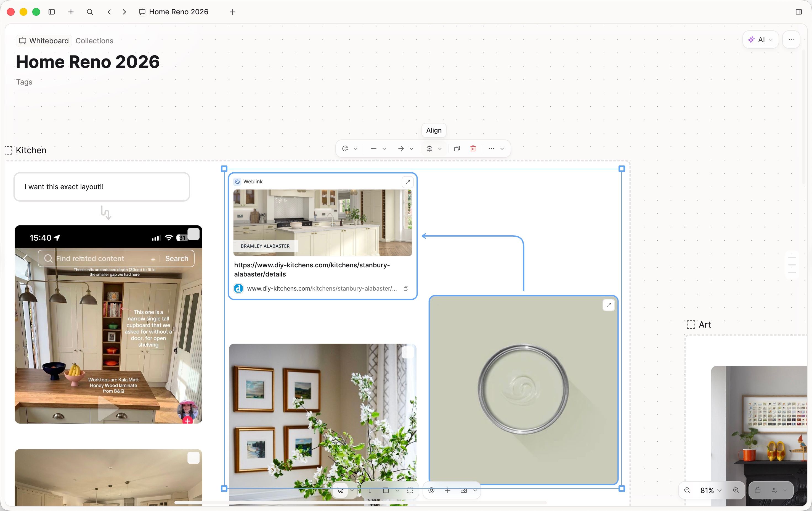Image resolution: width=812 pixels, height=511 pixels.
Task: Expand the line style dropdown arrow
Action: 384,149
